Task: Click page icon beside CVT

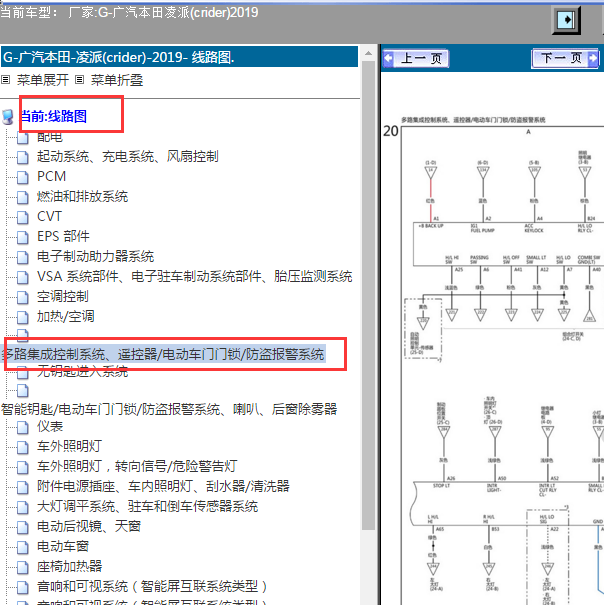Action: [23, 217]
